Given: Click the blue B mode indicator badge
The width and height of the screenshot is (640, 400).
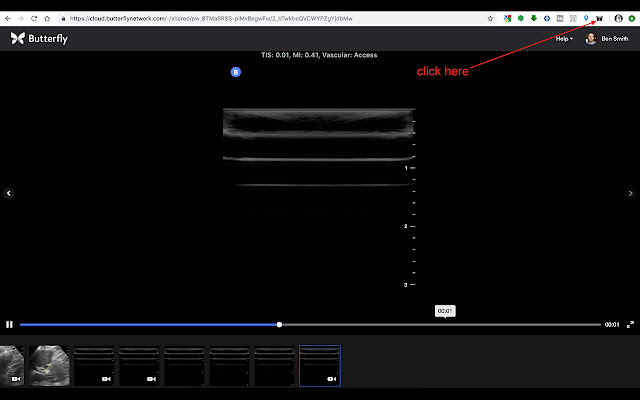Looking at the screenshot, I should click(236, 71).
